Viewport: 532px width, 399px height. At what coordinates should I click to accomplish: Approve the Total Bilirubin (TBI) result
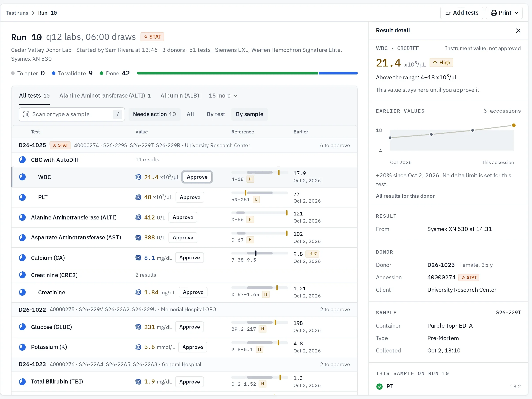pos(189,382)
